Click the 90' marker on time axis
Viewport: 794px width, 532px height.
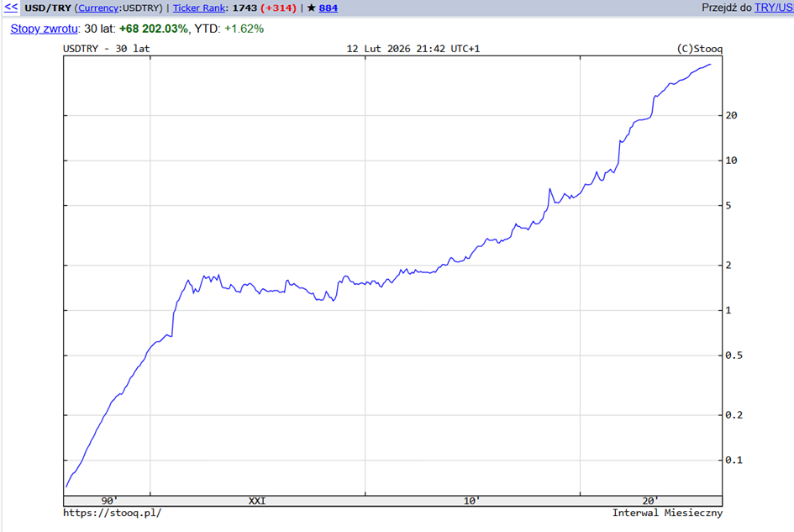pos(109,501)
